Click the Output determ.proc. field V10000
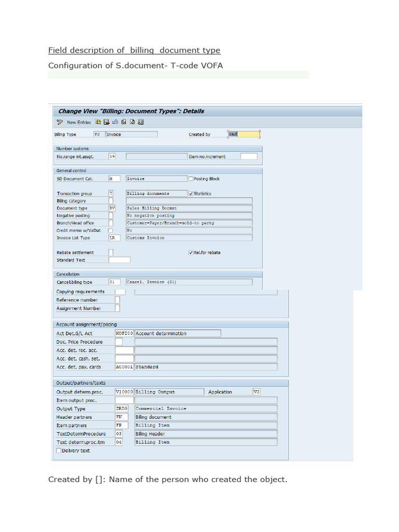 pyautogui.click(x=124, y=392)
